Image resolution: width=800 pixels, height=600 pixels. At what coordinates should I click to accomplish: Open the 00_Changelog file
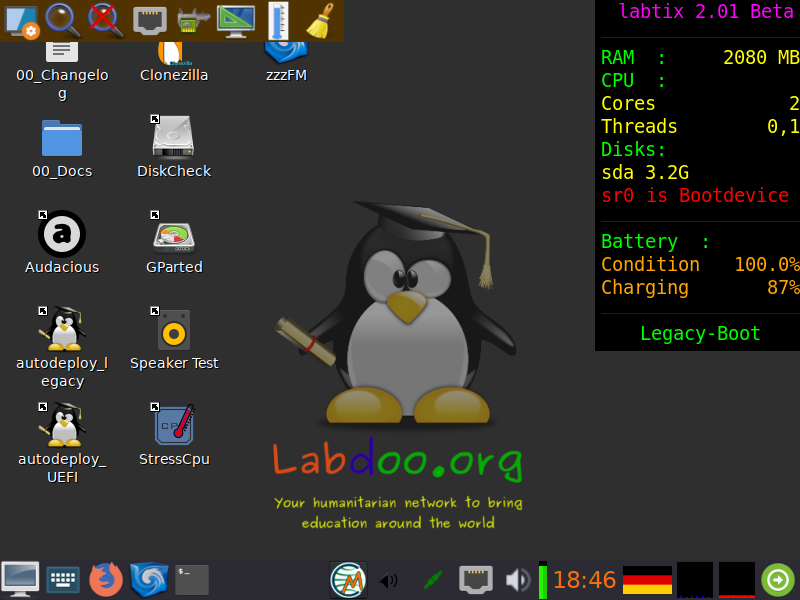(62, 70)
